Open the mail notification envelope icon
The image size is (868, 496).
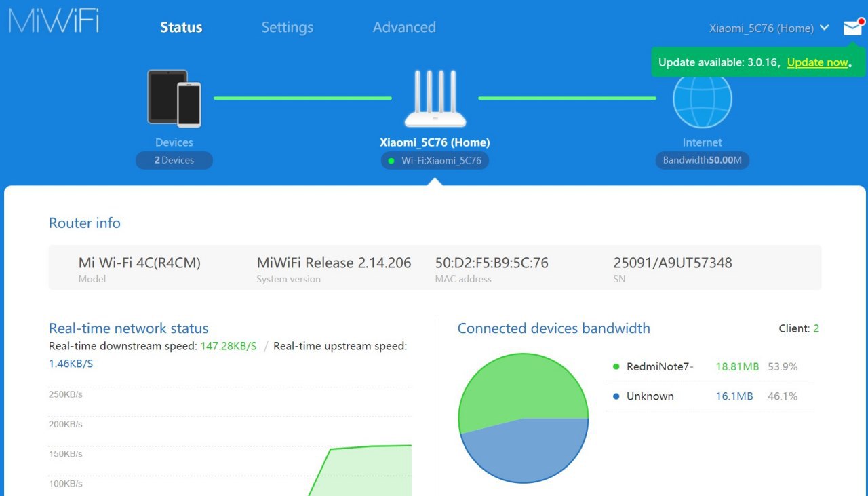[852, 28]
